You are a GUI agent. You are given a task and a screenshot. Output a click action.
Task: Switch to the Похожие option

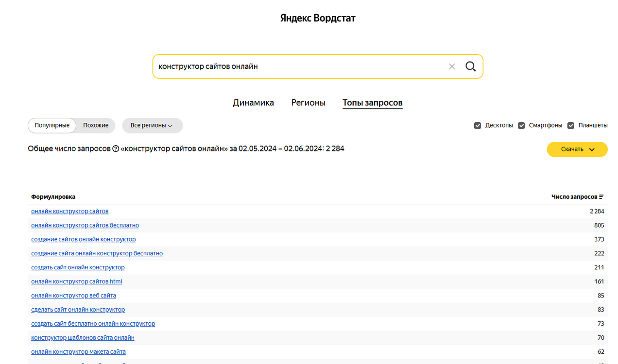[x=96, y=125]
